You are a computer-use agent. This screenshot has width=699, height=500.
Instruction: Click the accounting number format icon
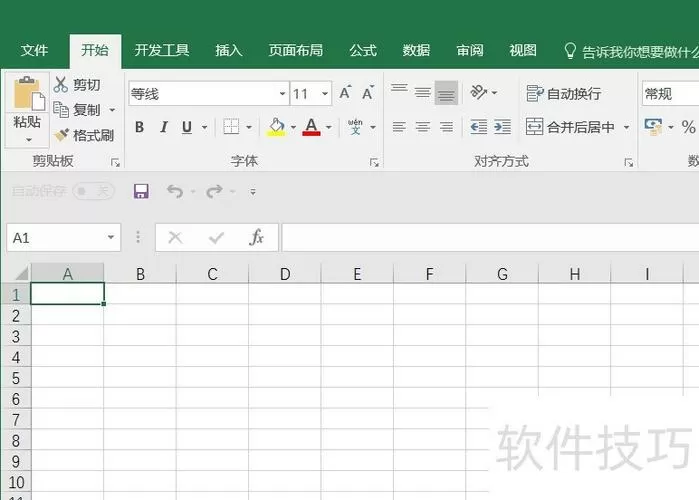(x=654, y=127)
